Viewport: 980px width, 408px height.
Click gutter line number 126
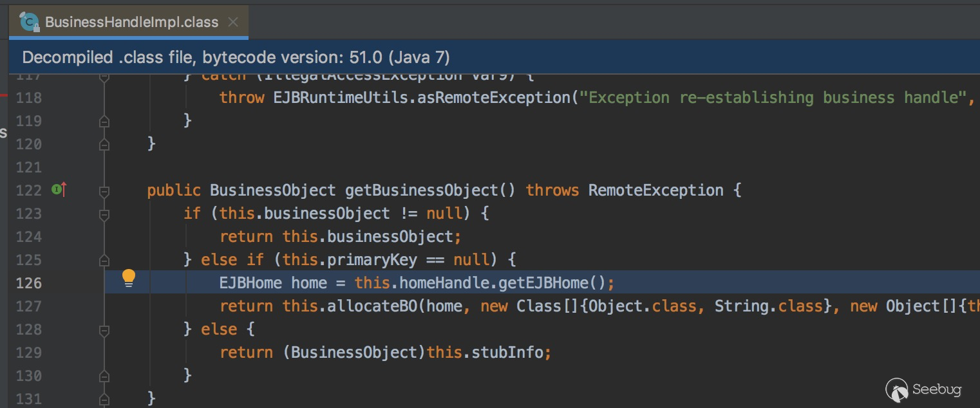click(x=28, y=283)
